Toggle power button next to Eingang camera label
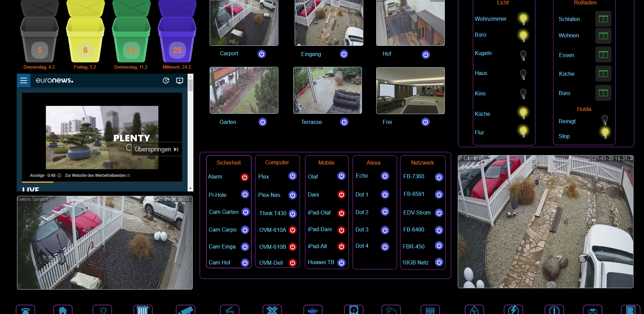This screenshot has width=644, height=314. click(344, 54)
